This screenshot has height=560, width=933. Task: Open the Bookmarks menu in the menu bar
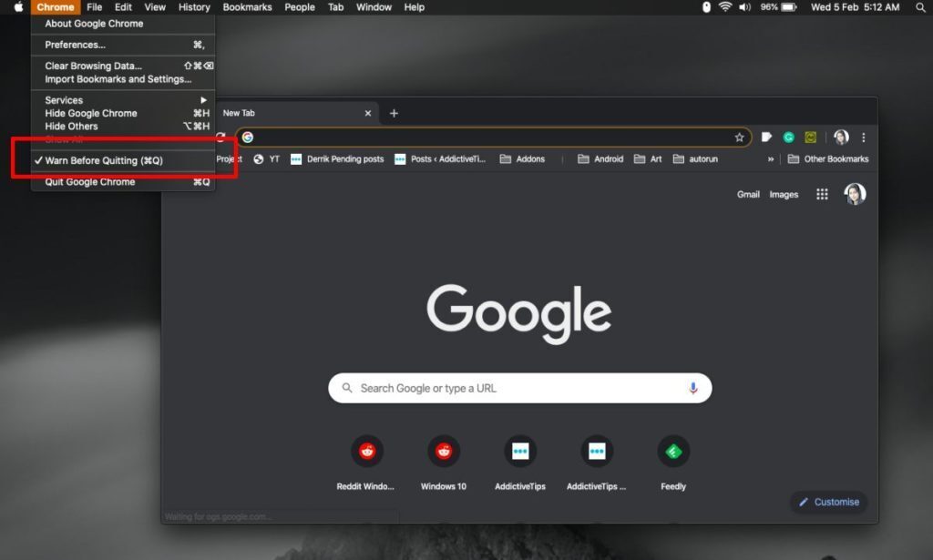(247, 7)
